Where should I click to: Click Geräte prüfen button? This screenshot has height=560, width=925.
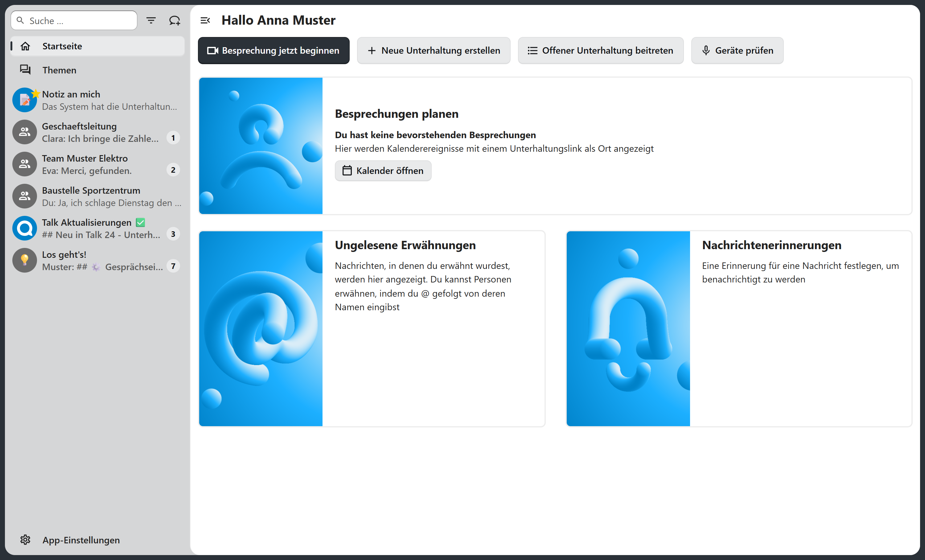737,51
